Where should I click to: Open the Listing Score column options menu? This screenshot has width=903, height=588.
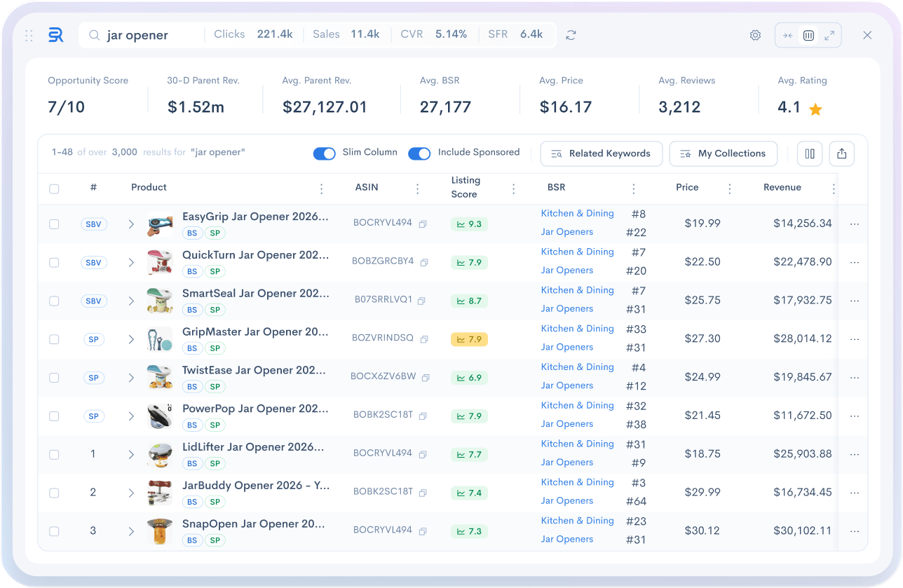coord(513,189)
